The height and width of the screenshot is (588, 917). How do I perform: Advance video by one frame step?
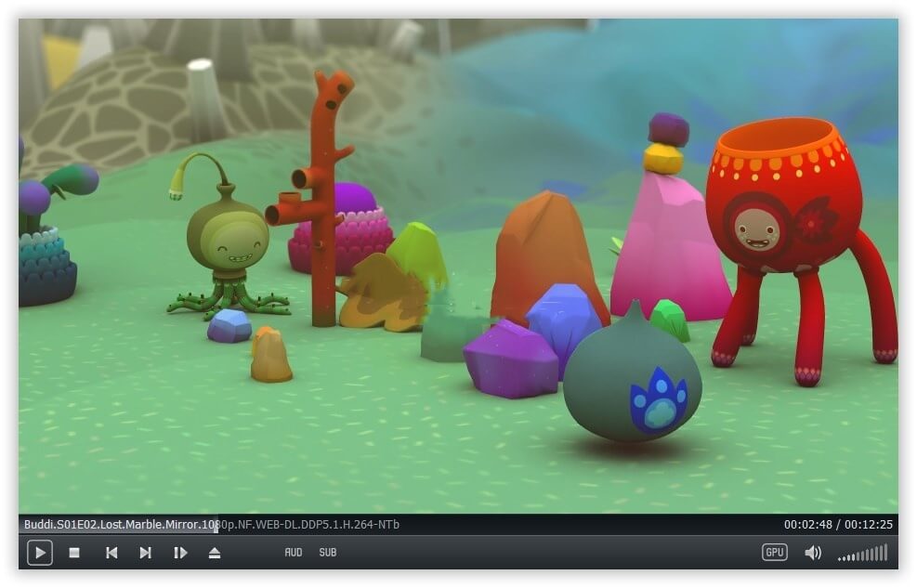pos(180,553)
